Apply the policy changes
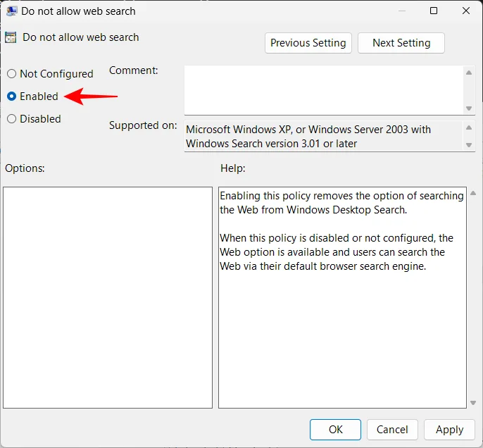Screen dimensions: 483x448 [449, 429]
